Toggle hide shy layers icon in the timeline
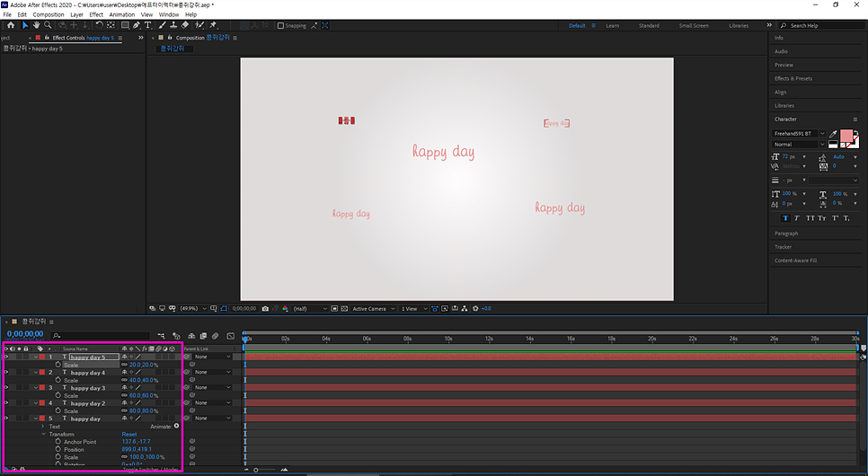 (191, 336)
